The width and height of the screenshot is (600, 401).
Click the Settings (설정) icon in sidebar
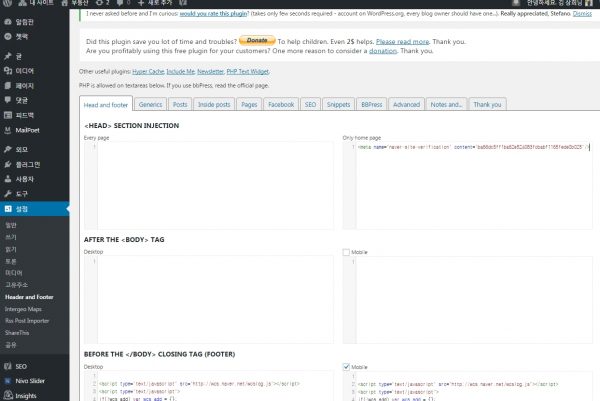point(8,209)
